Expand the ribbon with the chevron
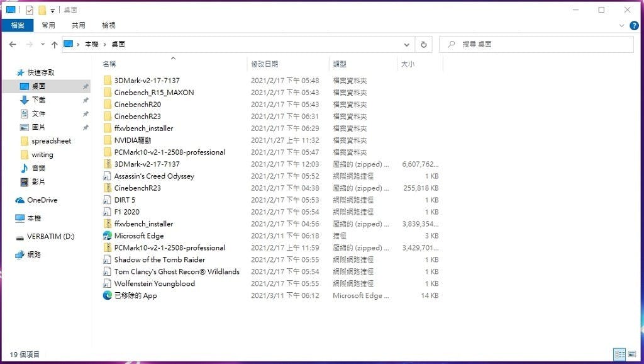 [621, 25]
